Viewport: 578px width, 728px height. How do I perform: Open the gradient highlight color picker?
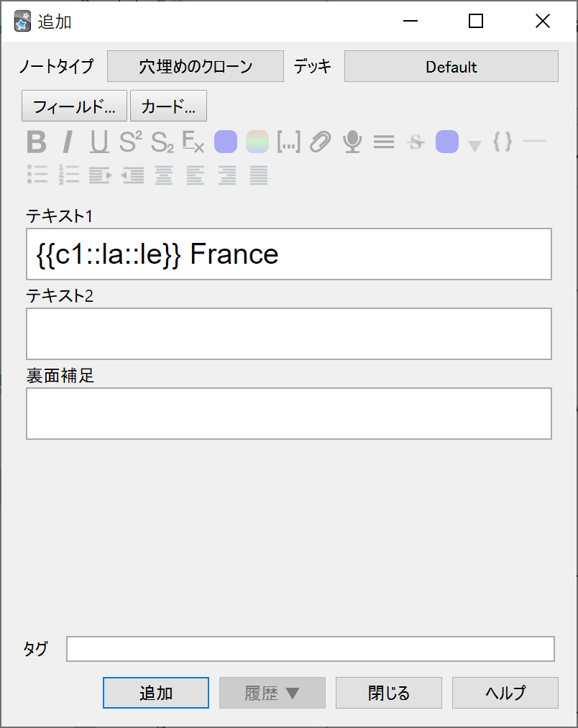click(x=257, y=142)
